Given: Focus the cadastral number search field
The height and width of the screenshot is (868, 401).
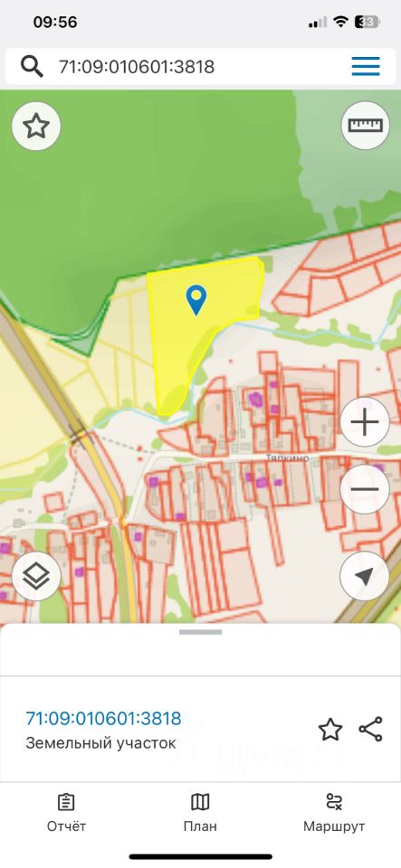Looking at the screenshot, I should (x=201, y=67).
